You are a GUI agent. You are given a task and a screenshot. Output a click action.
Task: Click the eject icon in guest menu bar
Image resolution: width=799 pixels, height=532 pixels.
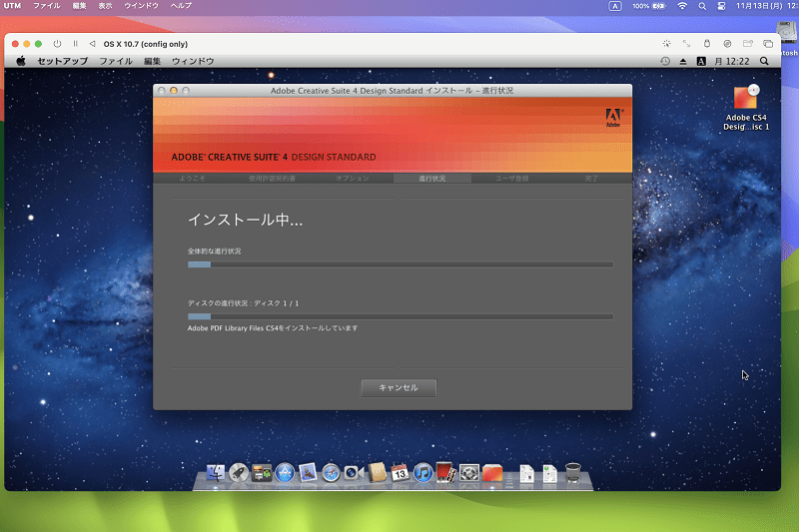click(x=683, y=61)
